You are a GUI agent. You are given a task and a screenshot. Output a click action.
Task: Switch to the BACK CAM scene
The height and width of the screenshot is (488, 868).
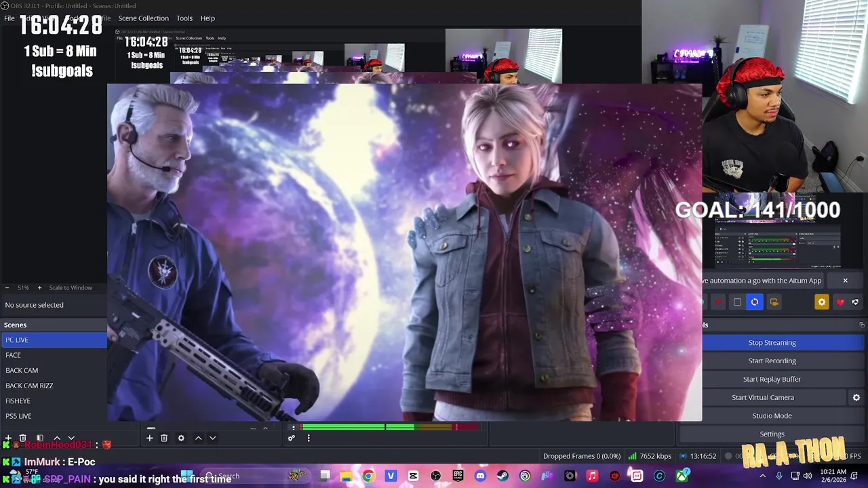click(54, 370)
